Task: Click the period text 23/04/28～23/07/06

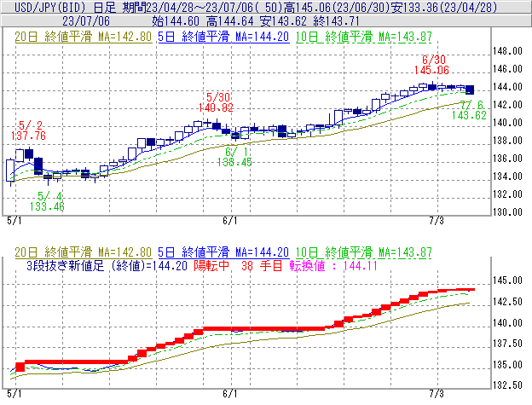Action: [x=200, y=7]
